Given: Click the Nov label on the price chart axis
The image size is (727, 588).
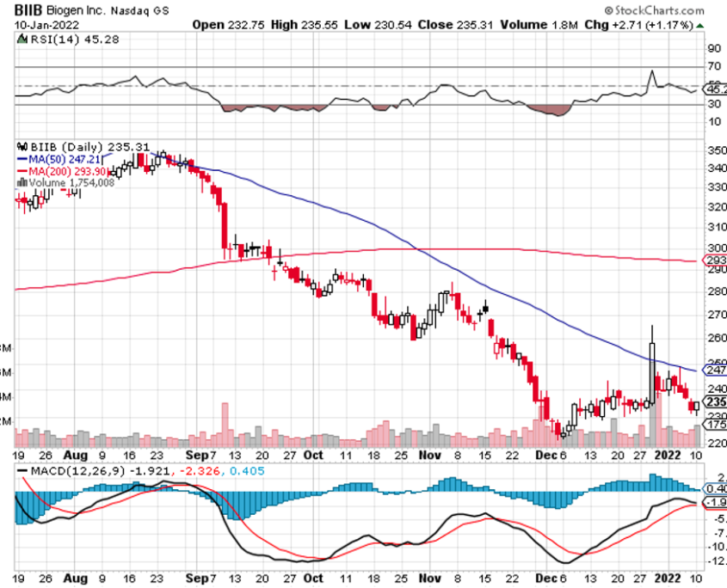Looking at the screenshot, I should point(429,456).
